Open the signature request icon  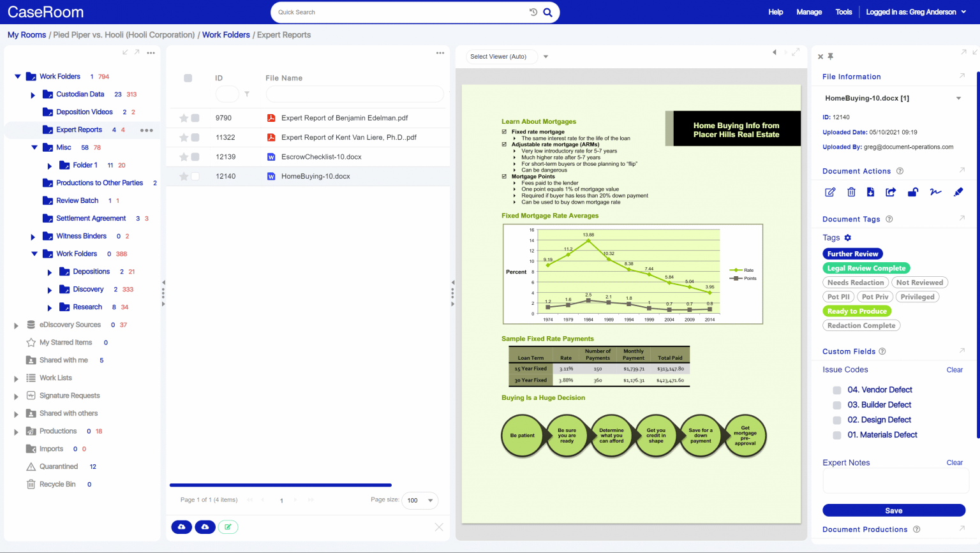click(x=935, y=192)
